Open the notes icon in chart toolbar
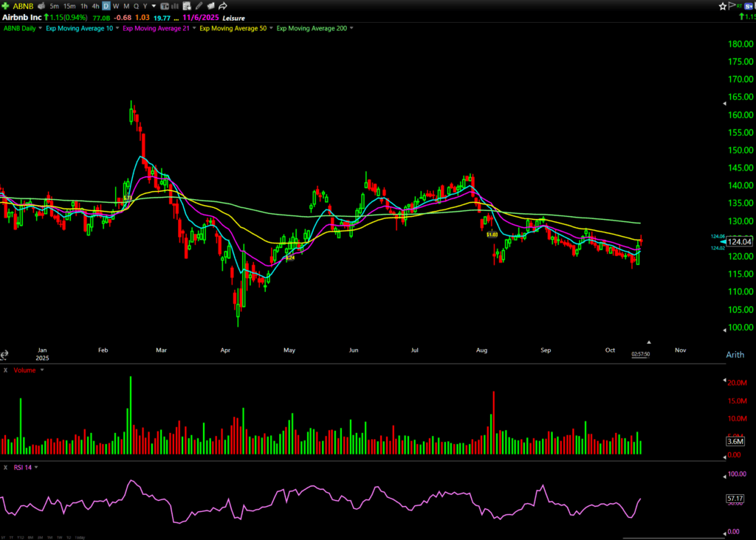The image size is (756, 540). coord(187,6)
